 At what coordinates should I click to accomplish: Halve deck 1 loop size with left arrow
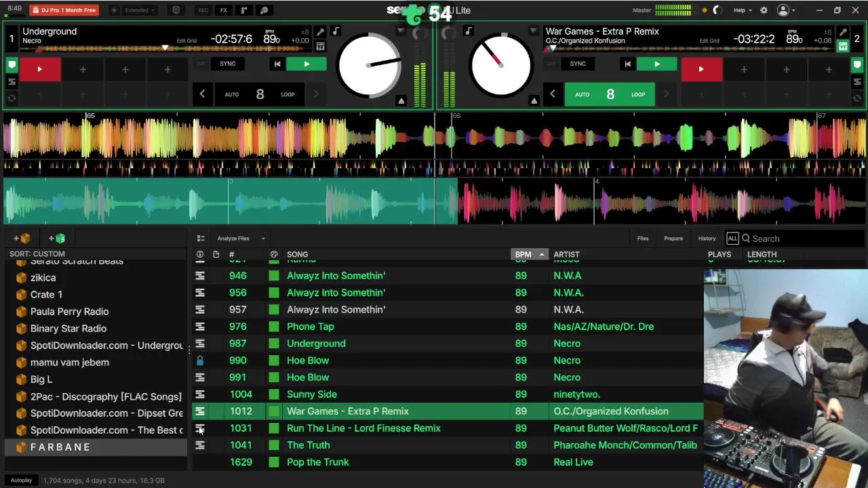click(x=202, y=95)
